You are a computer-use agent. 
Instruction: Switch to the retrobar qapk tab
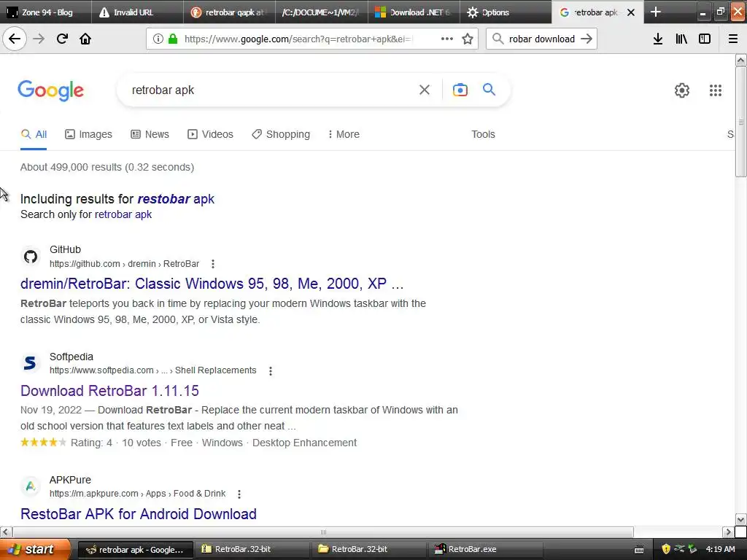pyautogui.click(x=229, y=12)
